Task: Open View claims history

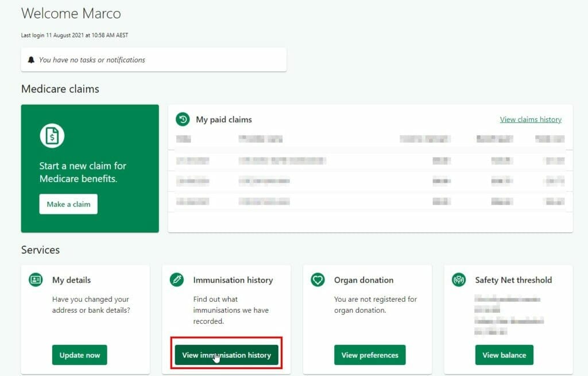Action: [x=530, y=119]
